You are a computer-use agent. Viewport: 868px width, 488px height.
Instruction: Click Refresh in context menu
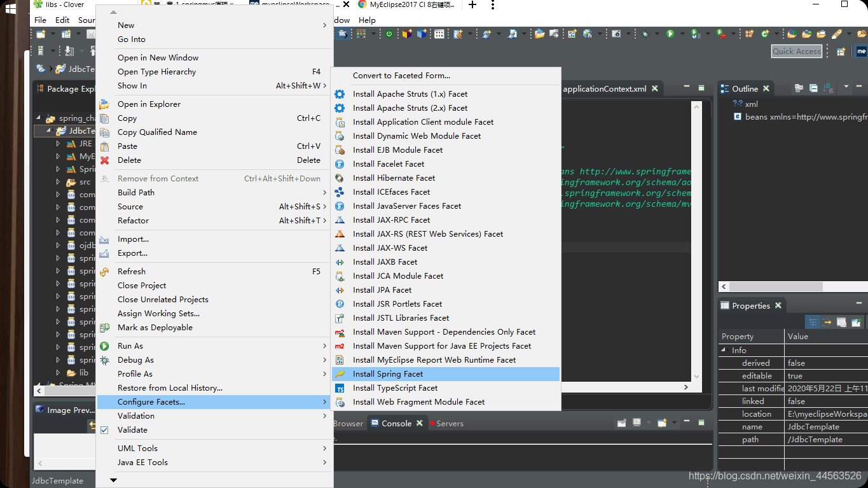point(215,272)
